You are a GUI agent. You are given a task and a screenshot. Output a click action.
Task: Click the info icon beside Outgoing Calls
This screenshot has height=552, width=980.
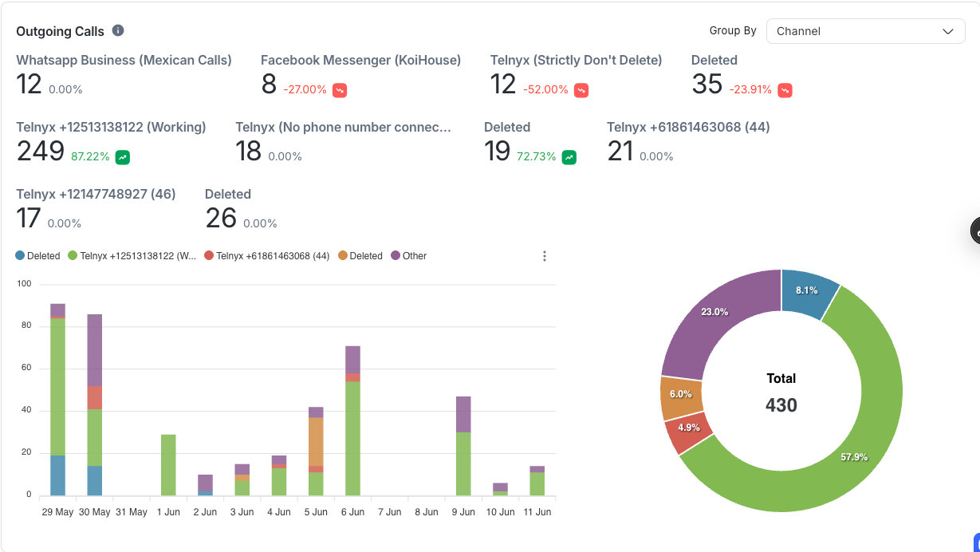pos(118,31)
